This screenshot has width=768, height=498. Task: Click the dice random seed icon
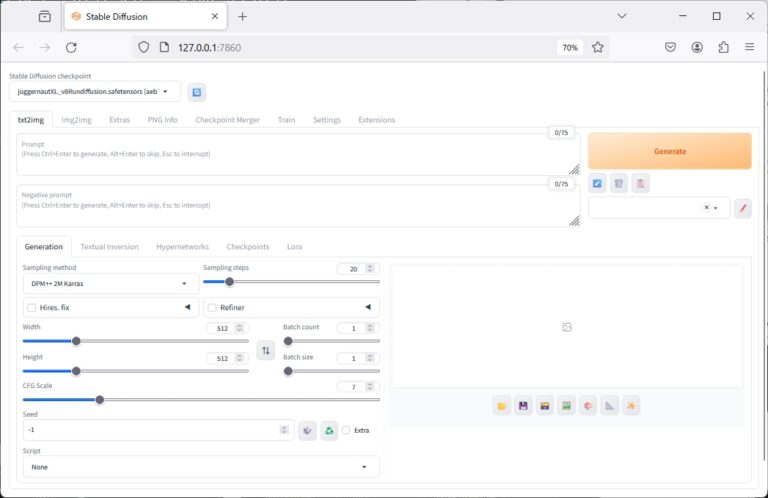click(307, 430)
